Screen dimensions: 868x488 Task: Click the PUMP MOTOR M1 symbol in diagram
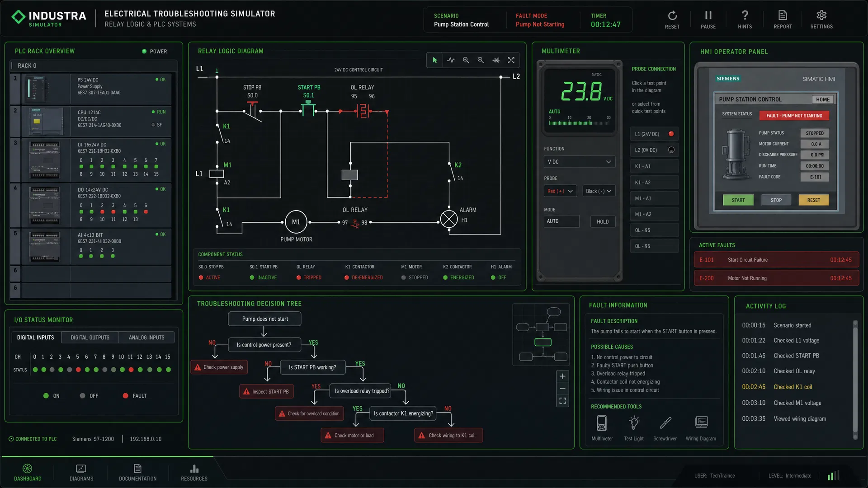coord(296,222)
